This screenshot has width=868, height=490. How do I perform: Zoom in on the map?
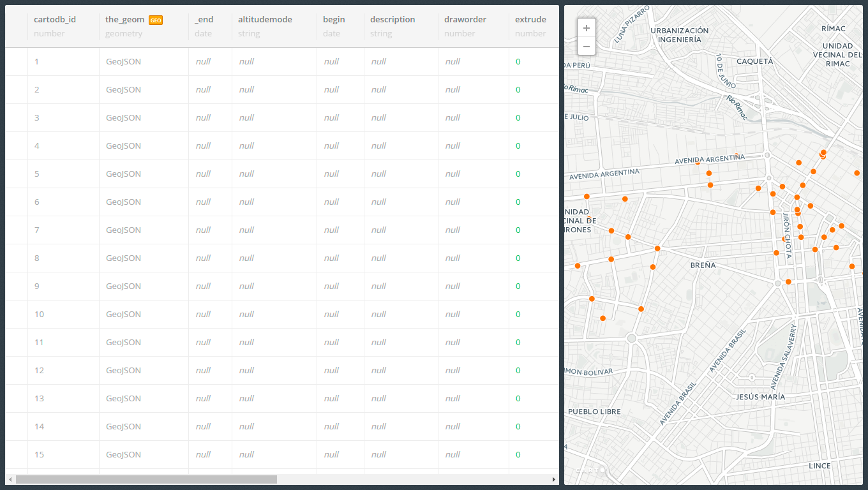587,28
